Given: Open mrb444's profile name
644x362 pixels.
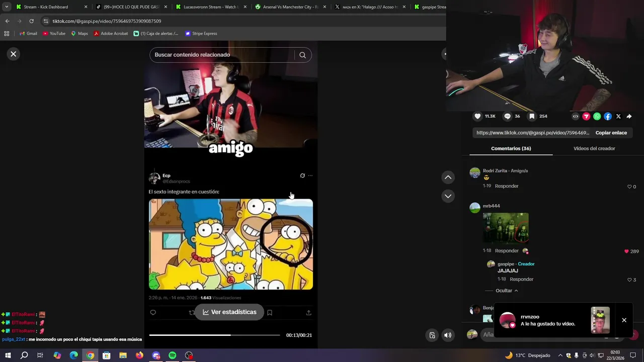Looking at the screenshot, I should coord(491,206).
